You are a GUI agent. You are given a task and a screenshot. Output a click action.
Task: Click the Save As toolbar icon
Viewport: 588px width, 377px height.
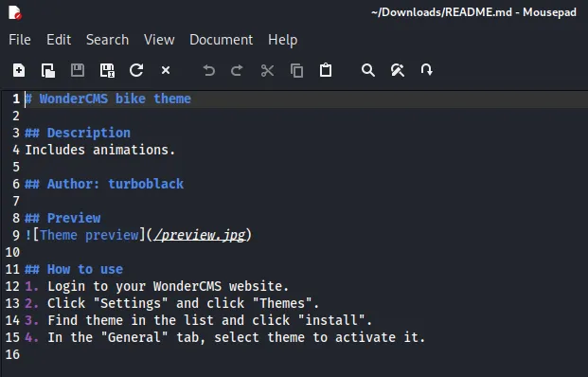coord(107,70)
